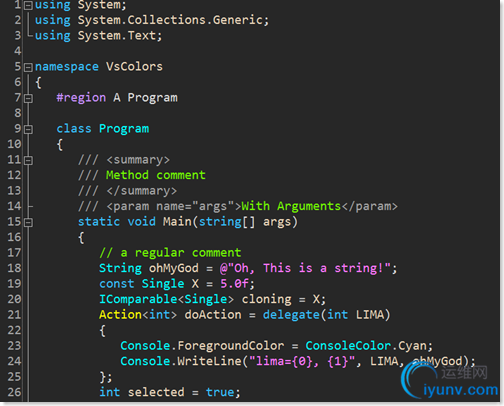Click the 'true' keyword on line 26
Screen dimensions: 504x406
coord(220,392)
